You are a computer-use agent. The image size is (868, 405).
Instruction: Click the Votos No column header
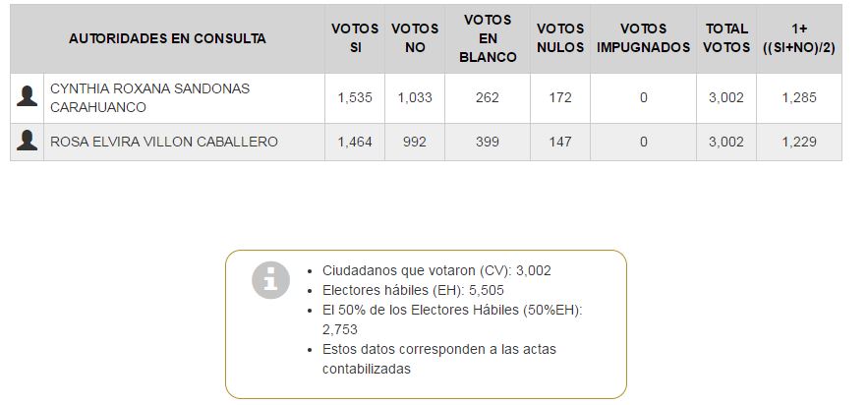[x=415, y=38]
